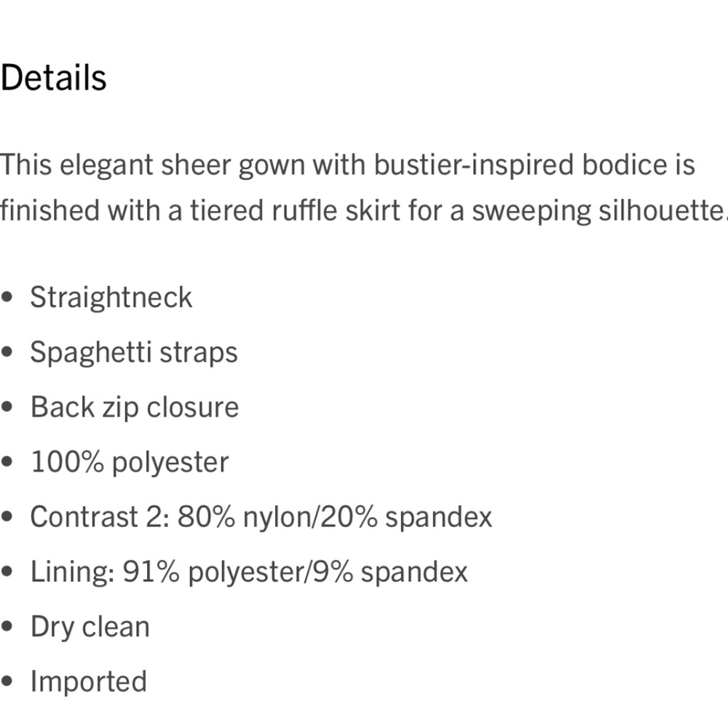Click the bullet point next to "Imported"
Image resolution: width=728 pixels, height=728 pixels.
click(7, 682)
